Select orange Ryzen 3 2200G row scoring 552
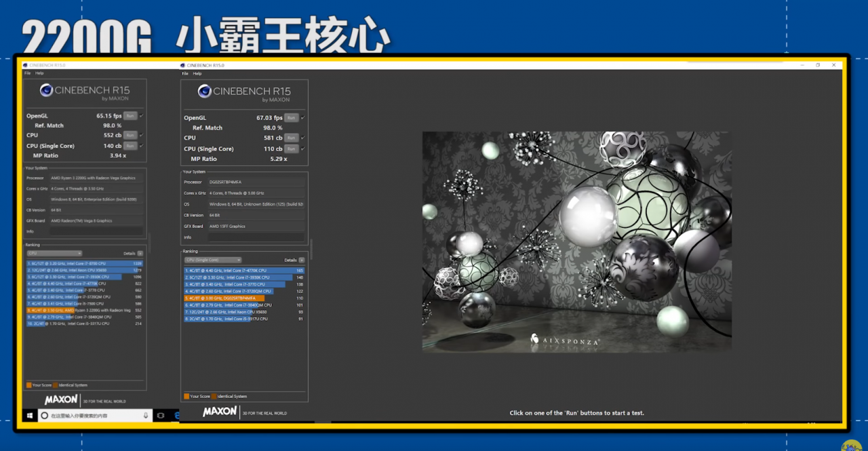Viewport: 868px width, 451px height. coord(85,310)
